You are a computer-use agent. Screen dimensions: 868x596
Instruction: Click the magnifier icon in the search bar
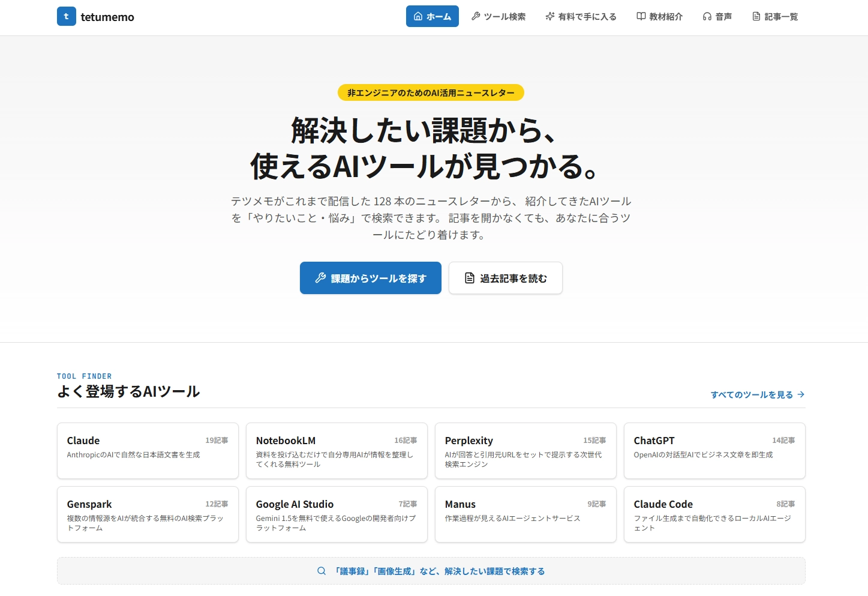pyautogui.click(x=322, y=571)
